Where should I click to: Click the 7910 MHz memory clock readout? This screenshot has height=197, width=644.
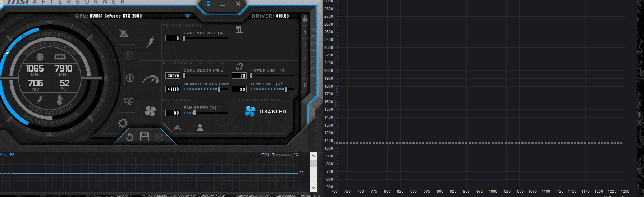(63, 68)
